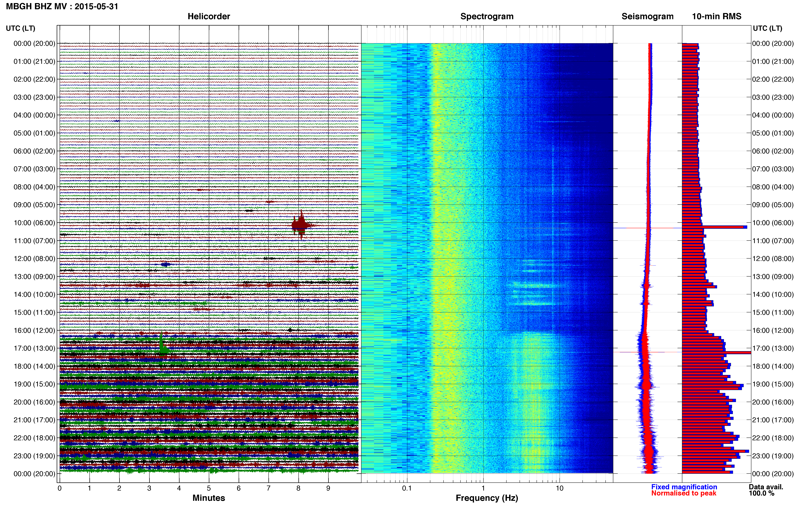Select the 'Spectrogram' panel heading
The width and height of the screenshot is (812, 508).
[487, 16]
